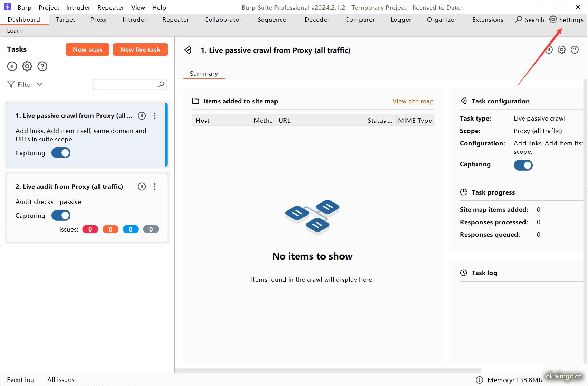This screenshot has height=386, width=588.
Task: Click the orange medium-severity issues count badge
Action: coord(110,229)
